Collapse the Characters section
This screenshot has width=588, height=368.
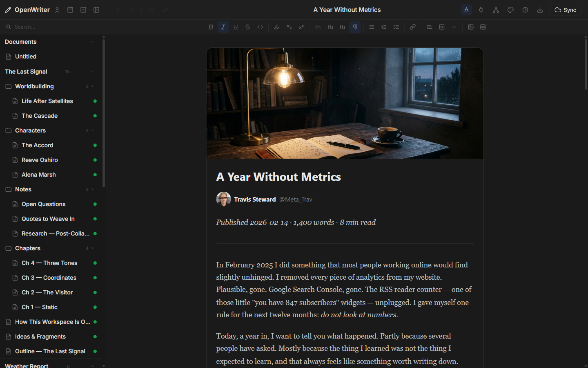pyautogui.click(x=92, y=130)
